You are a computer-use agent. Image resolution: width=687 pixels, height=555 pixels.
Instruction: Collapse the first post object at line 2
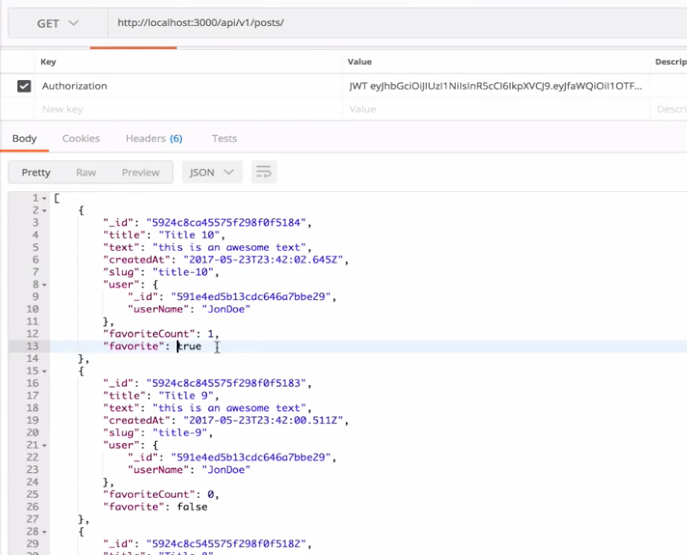(44, 211)
